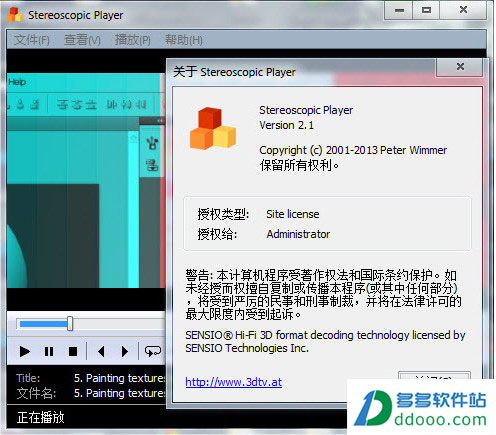The width and height of the screenshot is (496, 435).
Task: Click the Stereoscopic Player cubes logo in dialog
Action: (x=213, y=128)
